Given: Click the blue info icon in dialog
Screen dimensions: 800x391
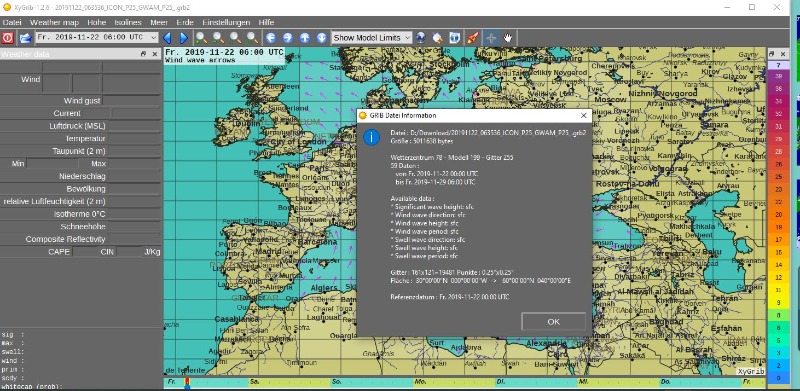Looking at the screenshot, I should 371,137.
